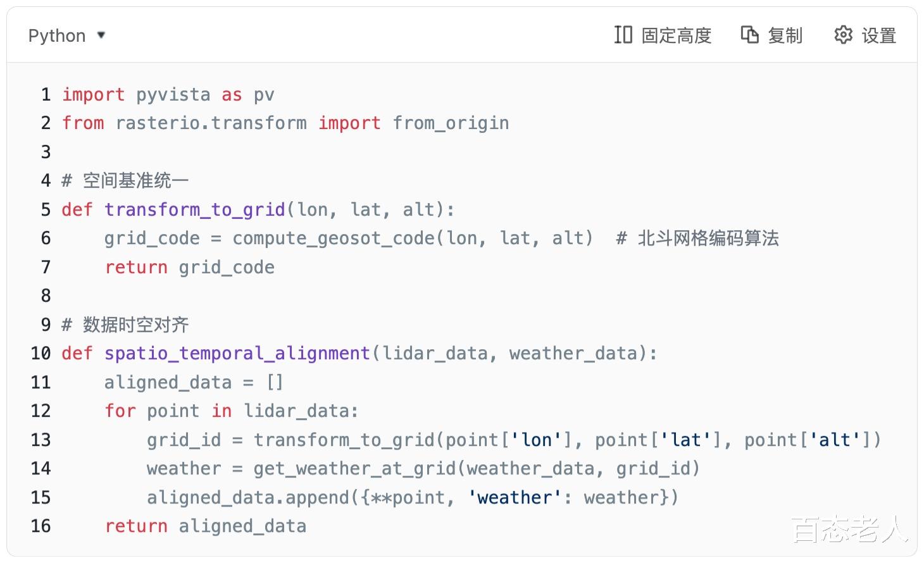Click line number 5 in the gutter
The width and height of the screenshot is (924, 563).
pos(46,209)
